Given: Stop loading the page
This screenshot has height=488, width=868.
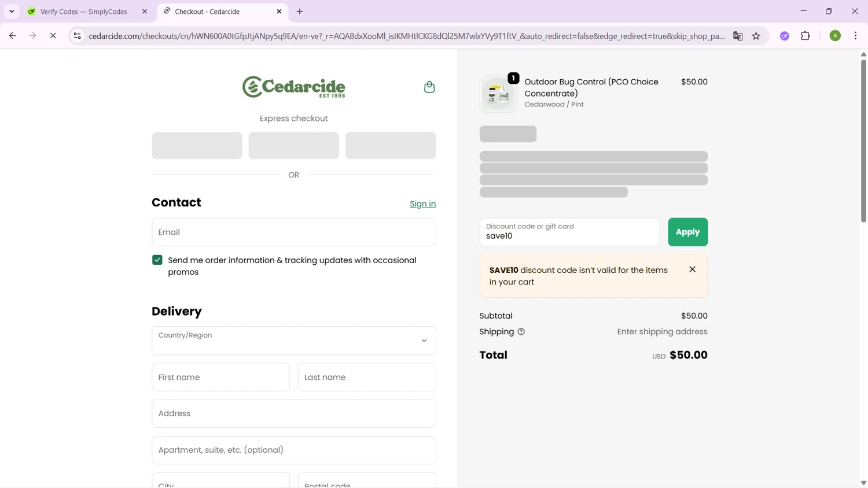Looking at the screenshot, I should [x=53, y=36].
